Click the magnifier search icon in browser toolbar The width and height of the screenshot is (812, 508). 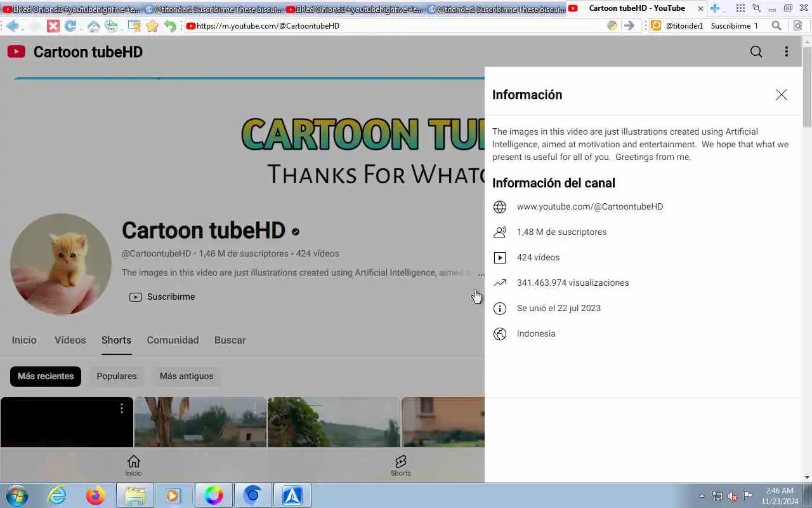coord(776,26)
